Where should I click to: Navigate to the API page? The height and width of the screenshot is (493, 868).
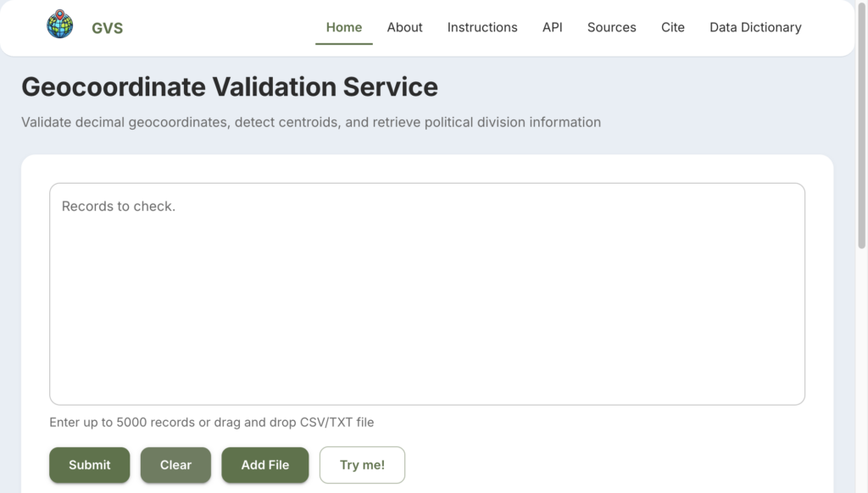coord(553,28)
